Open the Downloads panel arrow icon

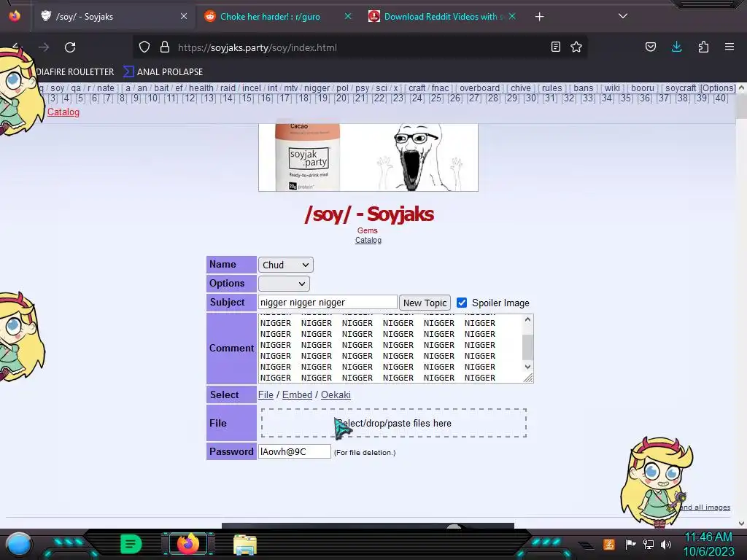point(676,47)
